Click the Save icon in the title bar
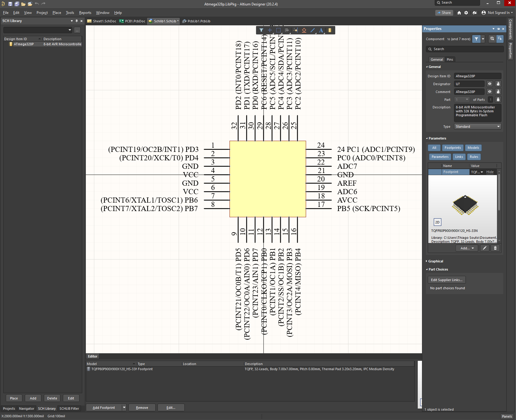 [x=10, y=4]
